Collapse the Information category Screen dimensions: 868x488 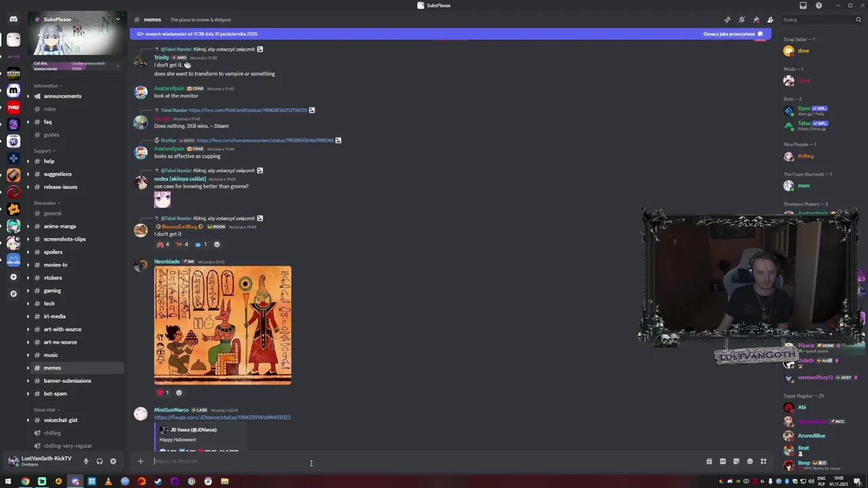(48, 86)
